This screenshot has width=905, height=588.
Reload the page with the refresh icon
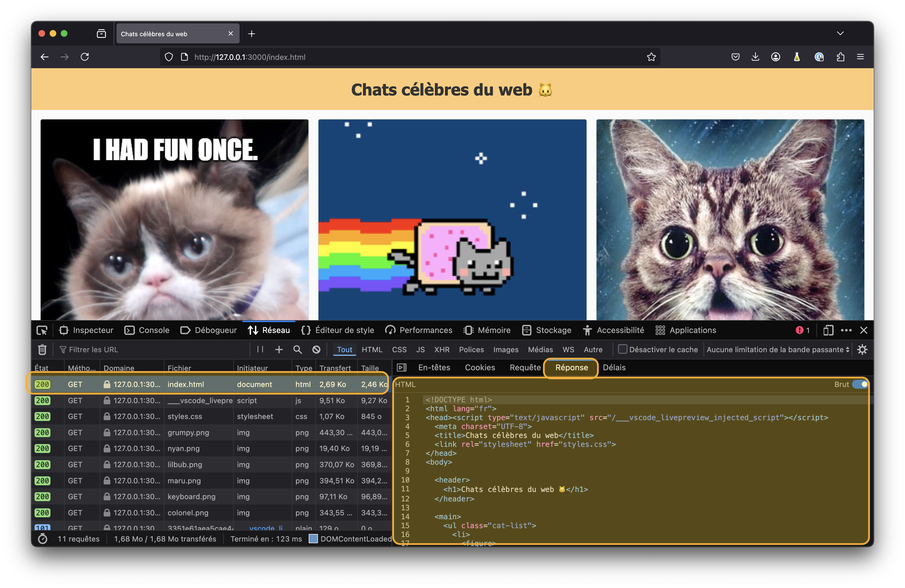(x=85, y=57)
